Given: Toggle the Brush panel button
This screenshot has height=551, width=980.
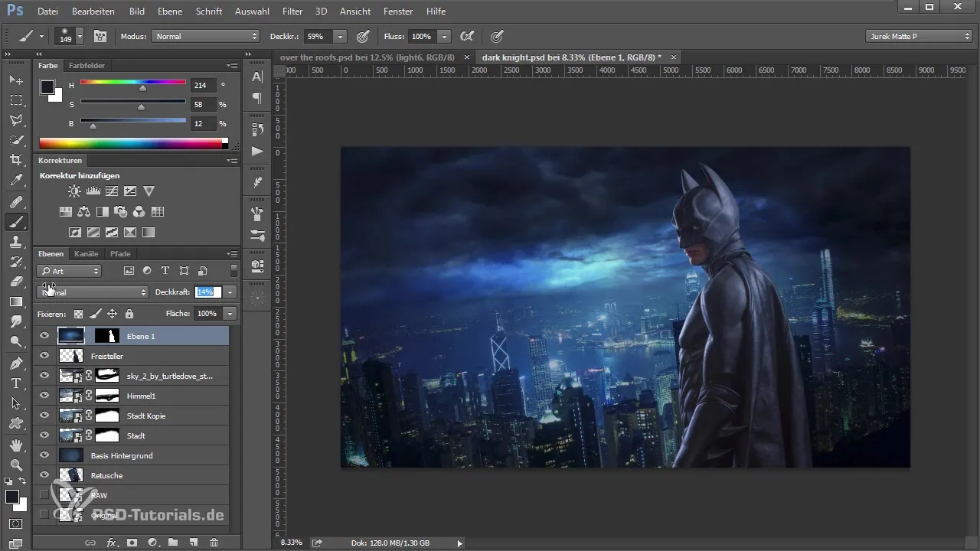Looking at the screenshot, I should (x=100, y=36).
